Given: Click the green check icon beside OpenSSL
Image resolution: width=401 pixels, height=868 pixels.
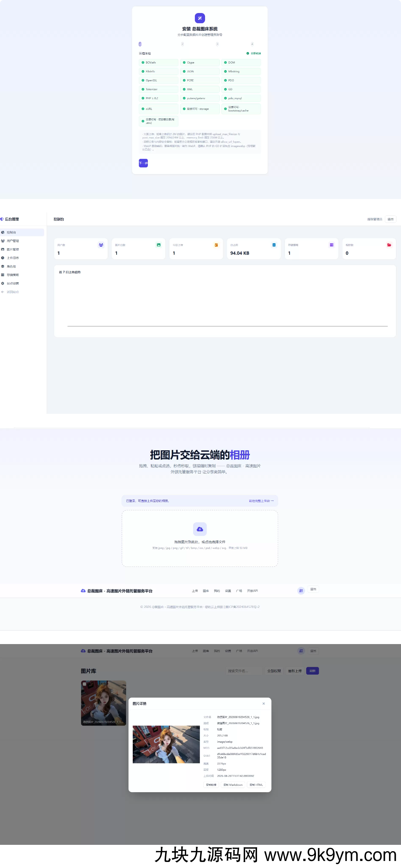Looking at the screenshot, I should point(143,80).
